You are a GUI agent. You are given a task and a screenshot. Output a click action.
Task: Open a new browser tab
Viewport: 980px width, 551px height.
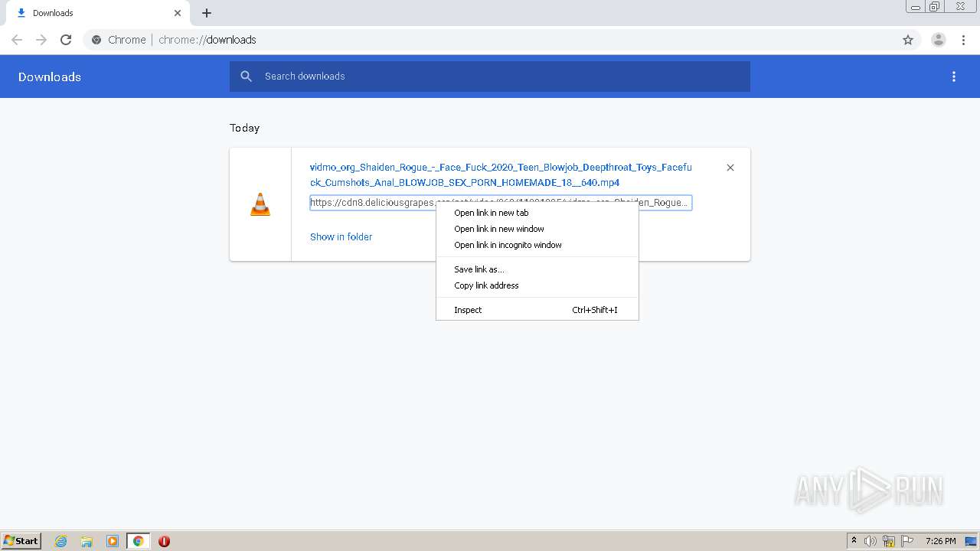pos(207,13)
